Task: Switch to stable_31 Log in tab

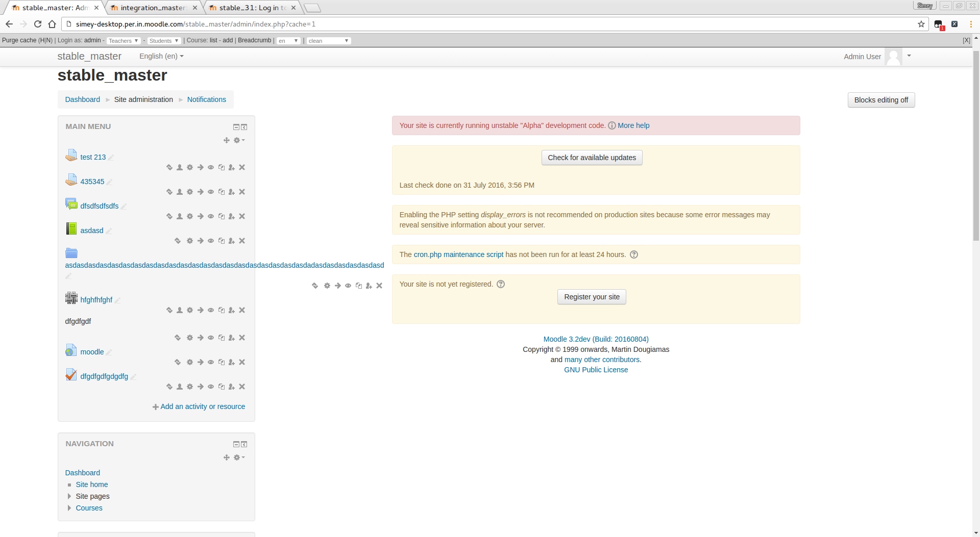Action: click(x=252, y=8)
